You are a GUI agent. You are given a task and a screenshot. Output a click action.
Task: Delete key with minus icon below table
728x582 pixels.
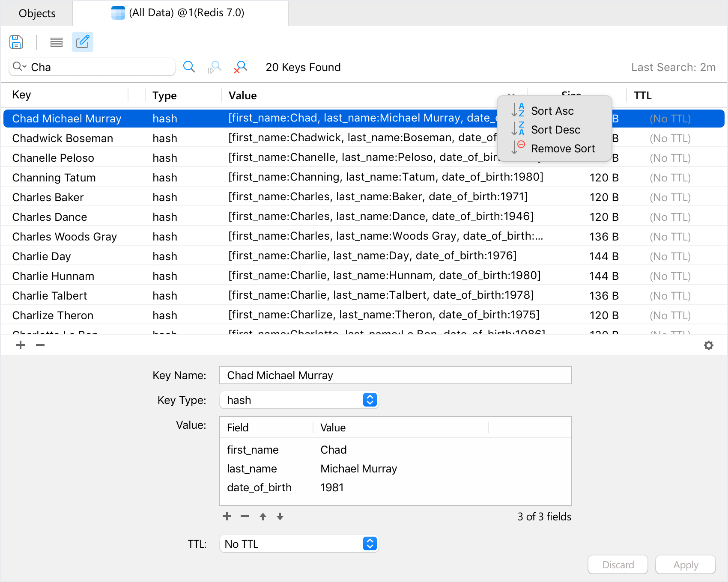pyautogui.click(x=40, y=345)
